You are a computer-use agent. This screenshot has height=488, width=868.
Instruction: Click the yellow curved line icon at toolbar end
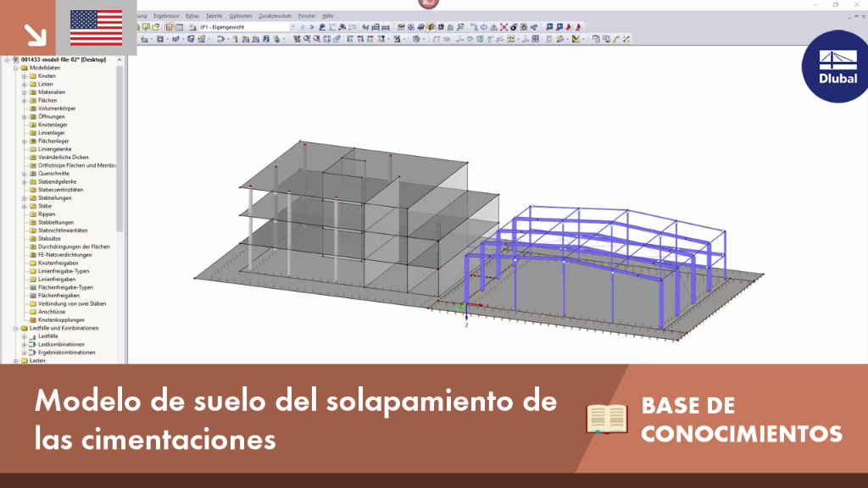coord(616,39)
